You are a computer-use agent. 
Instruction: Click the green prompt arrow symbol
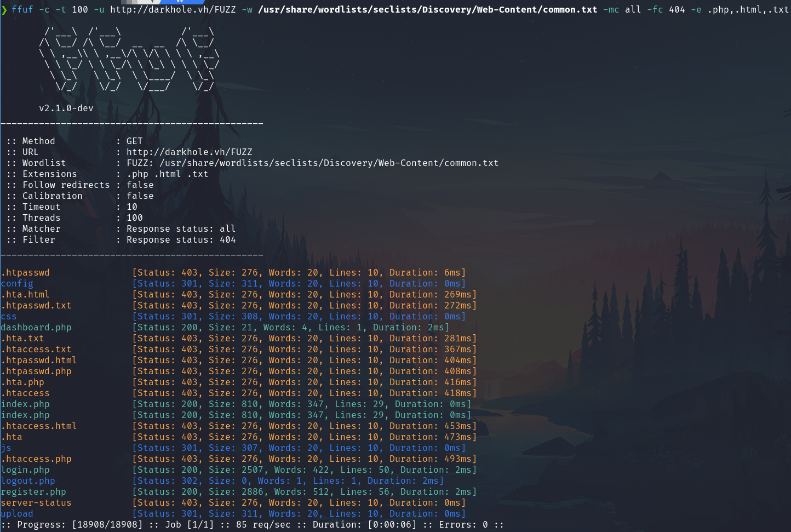pos(4,10)
